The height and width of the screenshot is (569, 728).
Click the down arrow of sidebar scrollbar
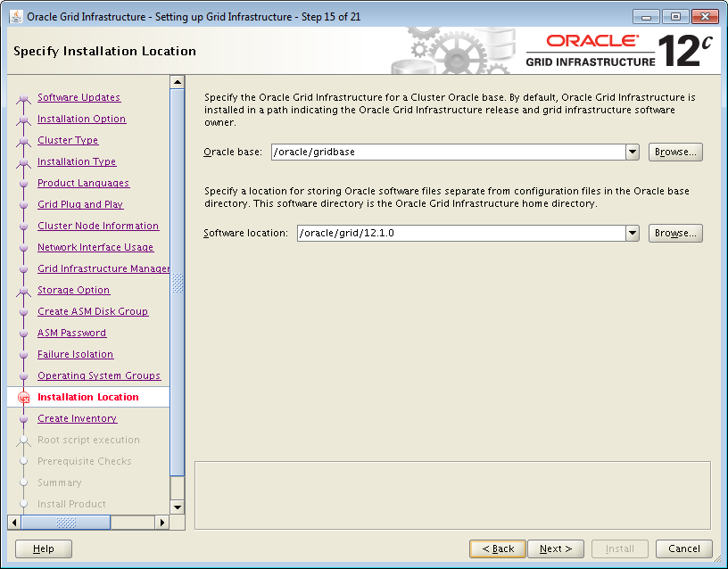[178, 507]
